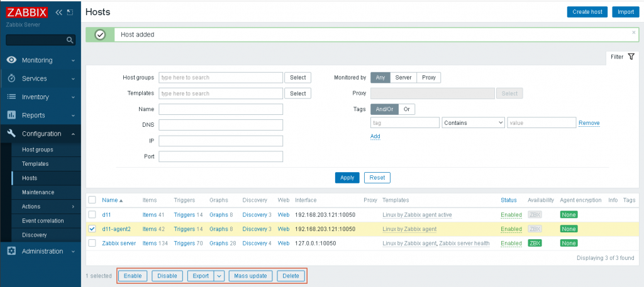The width and height of the screenshot is (644, 287).
Task: Open the Export format dropdown arrow
Action: point(219,276)
